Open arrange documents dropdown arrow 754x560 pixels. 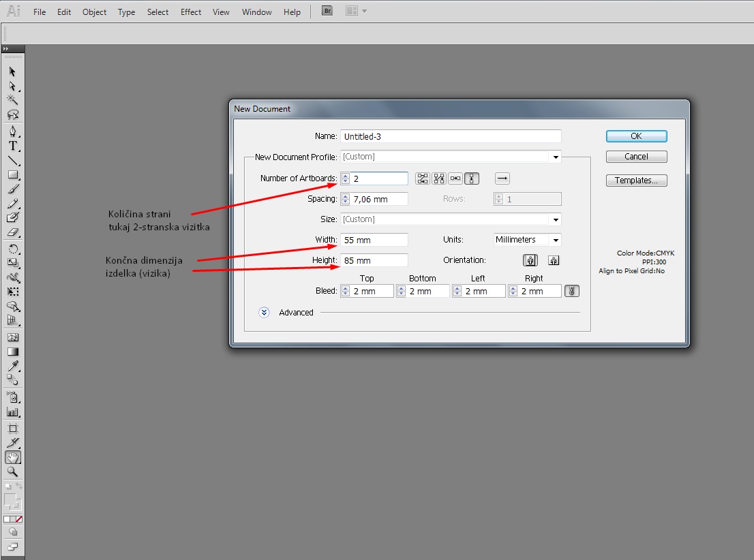tap(364, 11)
